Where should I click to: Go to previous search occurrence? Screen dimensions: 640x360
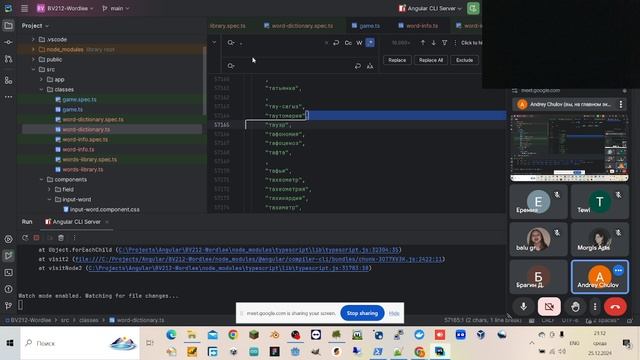coord(423,42)
